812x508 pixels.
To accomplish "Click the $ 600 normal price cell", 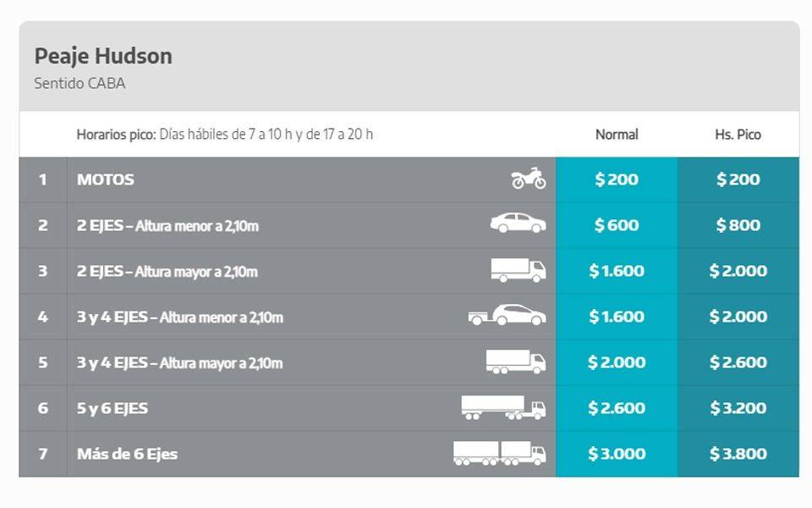I will 617,225.
